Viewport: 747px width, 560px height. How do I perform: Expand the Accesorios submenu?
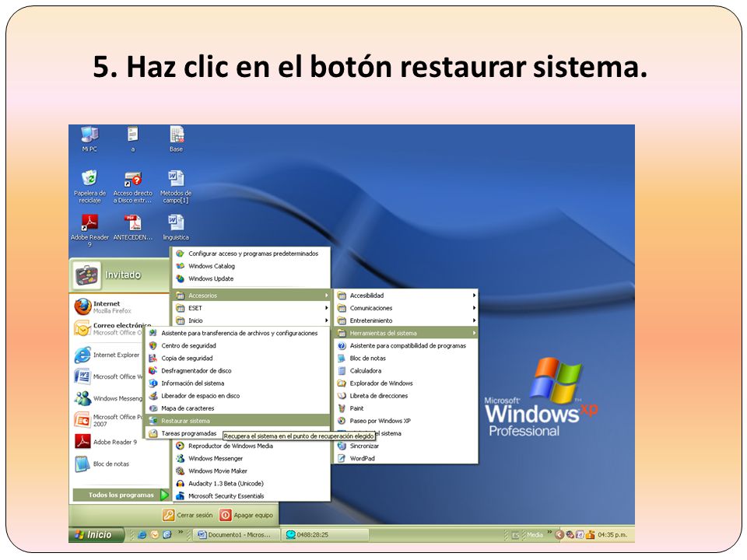coord(250,296)
